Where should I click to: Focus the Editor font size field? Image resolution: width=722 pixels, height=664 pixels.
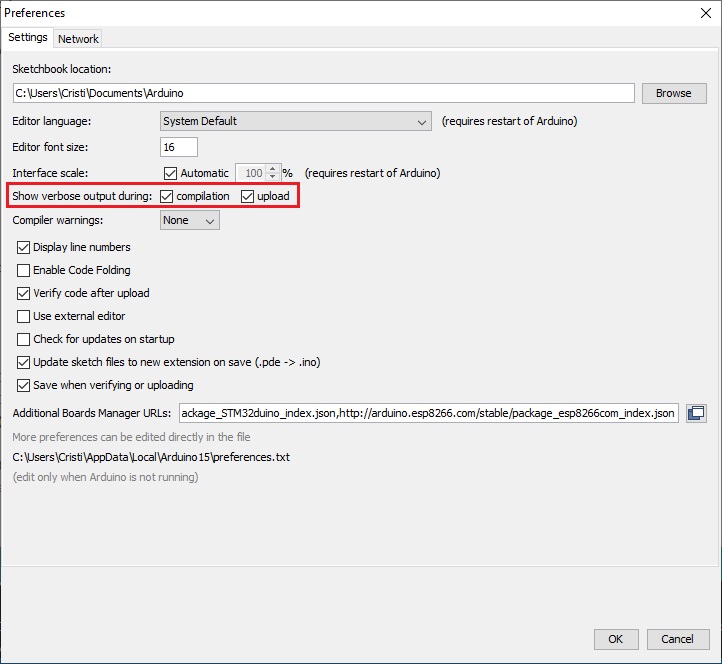pos(179,147)
